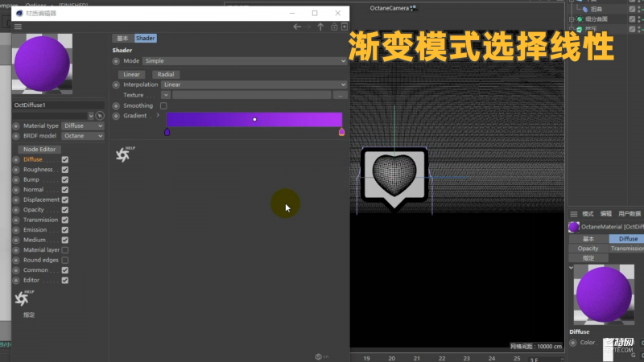This screenshot has width=644, height=362.
Task: Expand the subdivision object tree node
Action: [x=572, y=19]
